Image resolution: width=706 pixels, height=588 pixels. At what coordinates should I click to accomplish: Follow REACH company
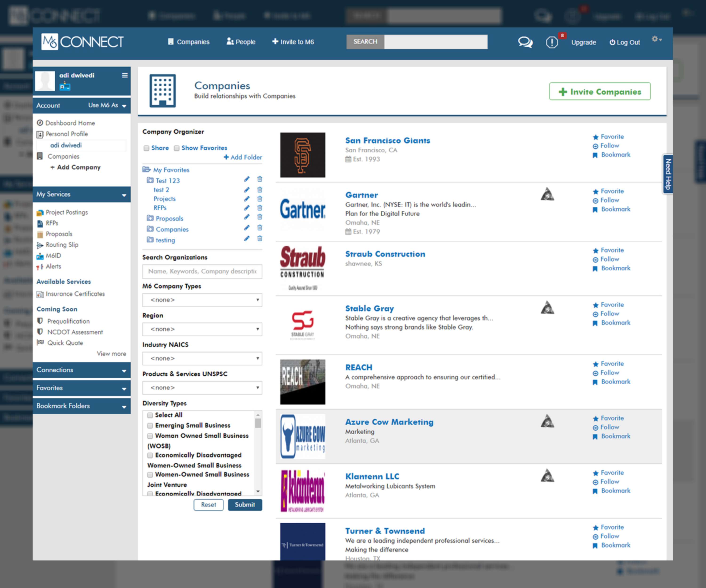pos(606,373)
